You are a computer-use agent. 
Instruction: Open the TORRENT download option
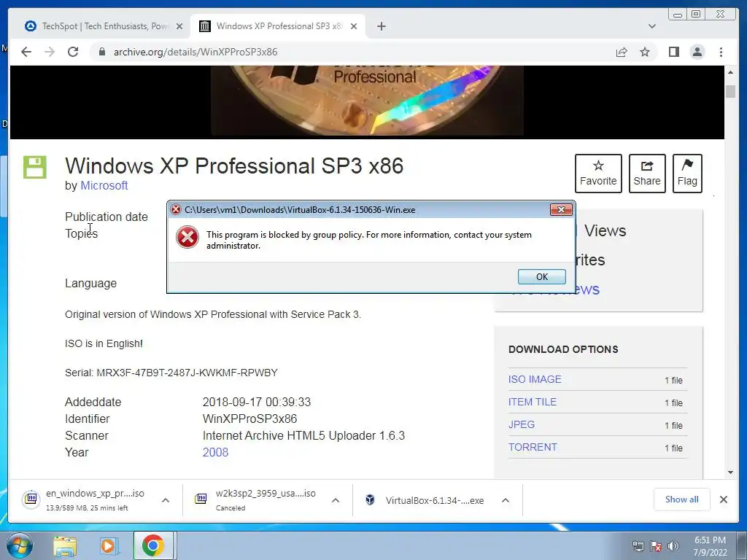tap(533, 447)
